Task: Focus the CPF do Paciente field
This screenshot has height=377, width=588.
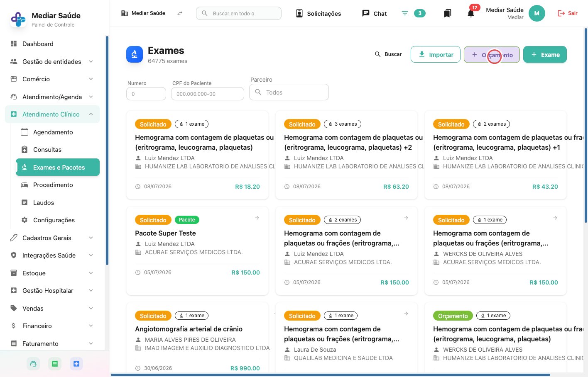Action: coord(208,94)
